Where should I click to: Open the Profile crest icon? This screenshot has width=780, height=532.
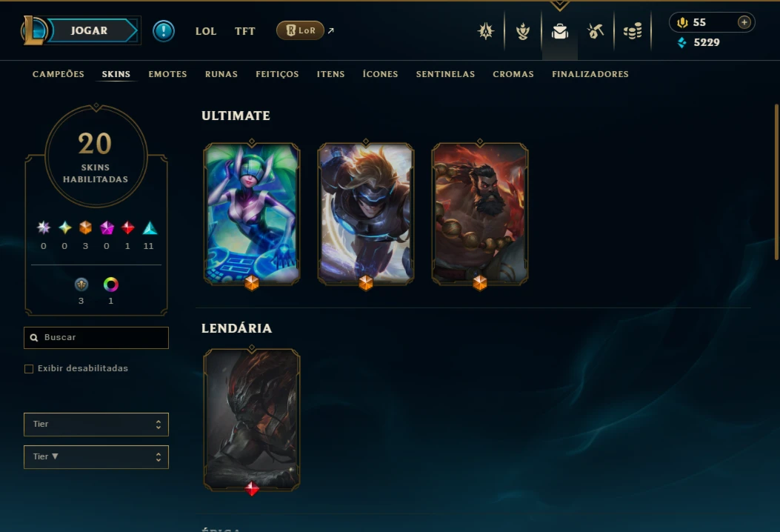click(486, 31)
